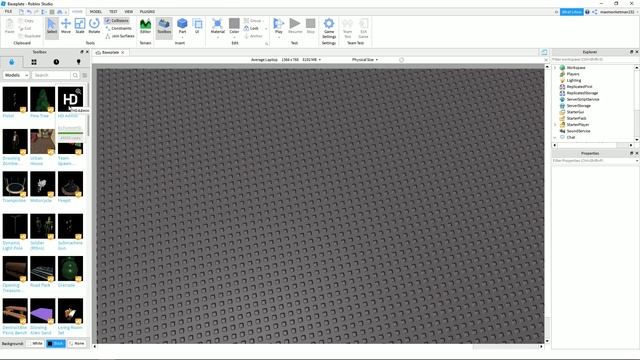
Task: Click the Resume test button
Action: (x=295, y=26)
